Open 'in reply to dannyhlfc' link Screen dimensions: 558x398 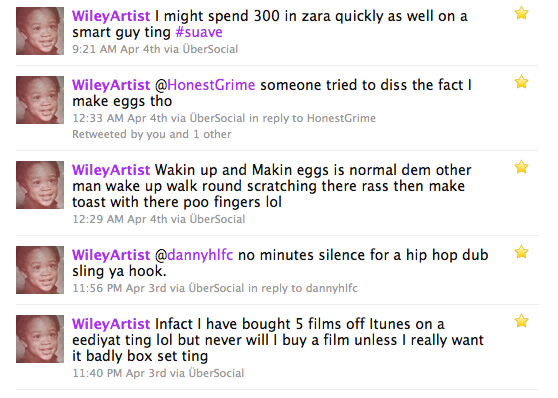click(303, 288)
